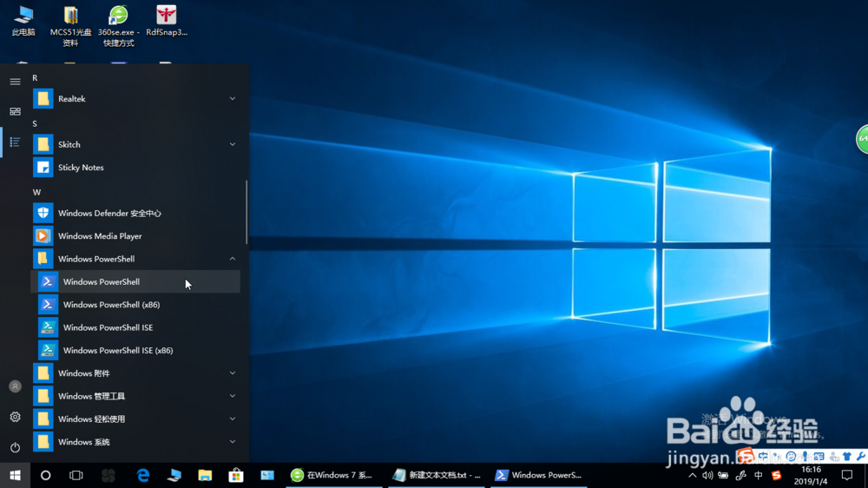Toggle Sogou toolbar punctuation mode
Viewport: 868px width, 488px height.
tap(776, 457)
